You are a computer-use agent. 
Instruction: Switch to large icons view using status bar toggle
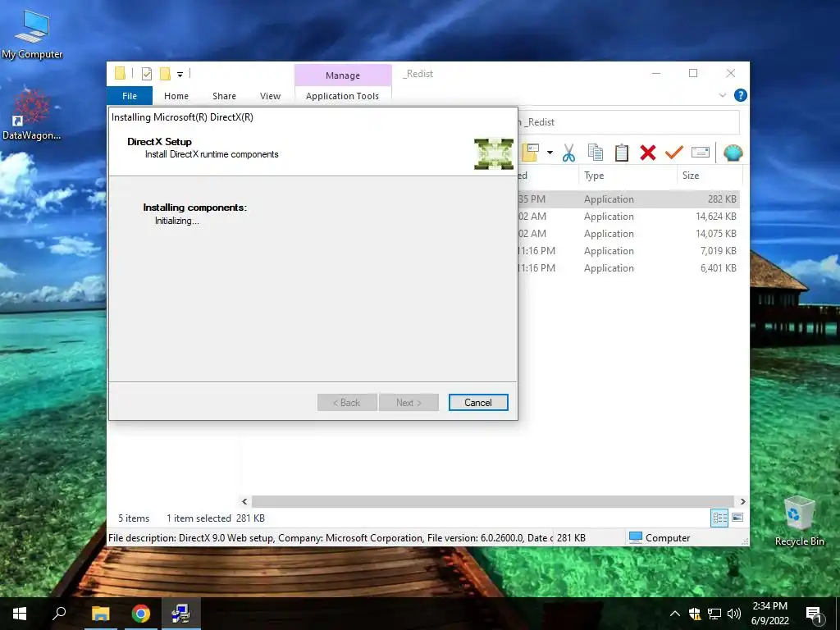(x=737, y=518)
